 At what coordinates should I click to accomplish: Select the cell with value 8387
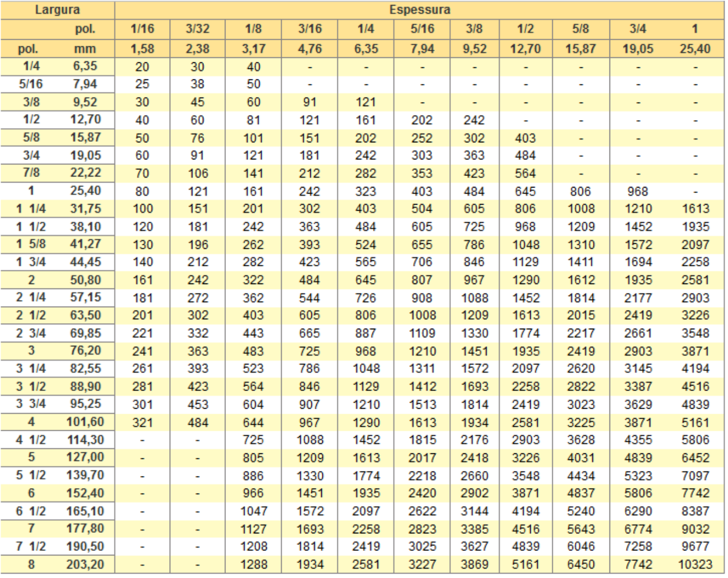point(695,511)
